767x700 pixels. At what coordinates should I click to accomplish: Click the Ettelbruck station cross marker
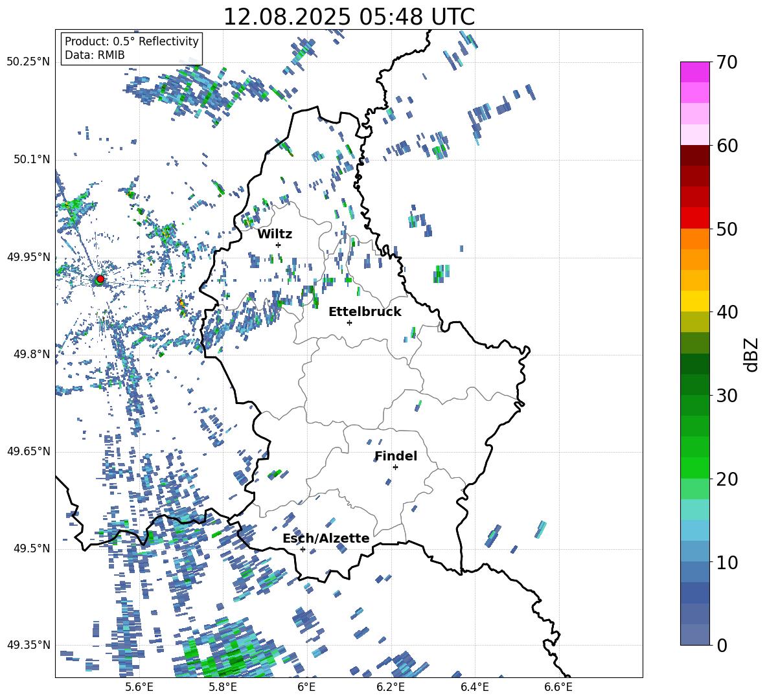click(x=349, y=322)
